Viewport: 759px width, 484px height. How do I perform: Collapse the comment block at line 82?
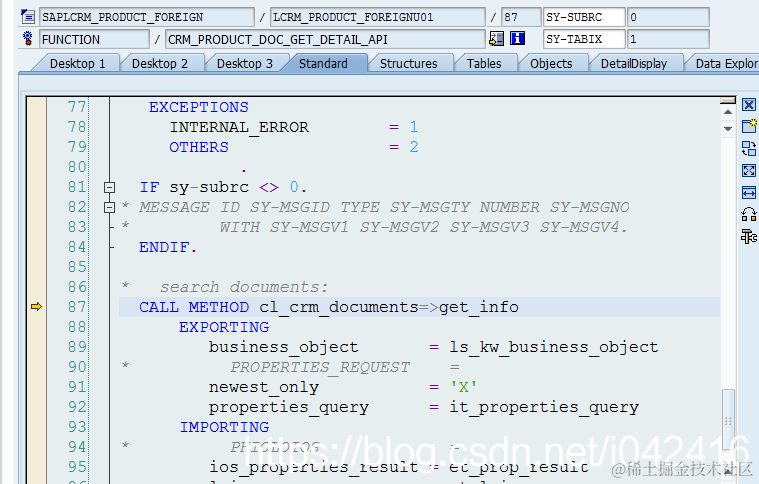(109, 207)
